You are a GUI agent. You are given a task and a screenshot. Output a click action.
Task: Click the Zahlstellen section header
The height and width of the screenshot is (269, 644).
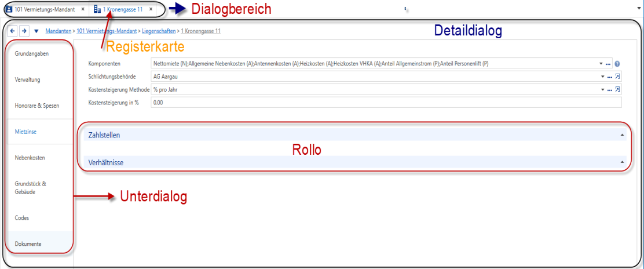tap(355, 135)
